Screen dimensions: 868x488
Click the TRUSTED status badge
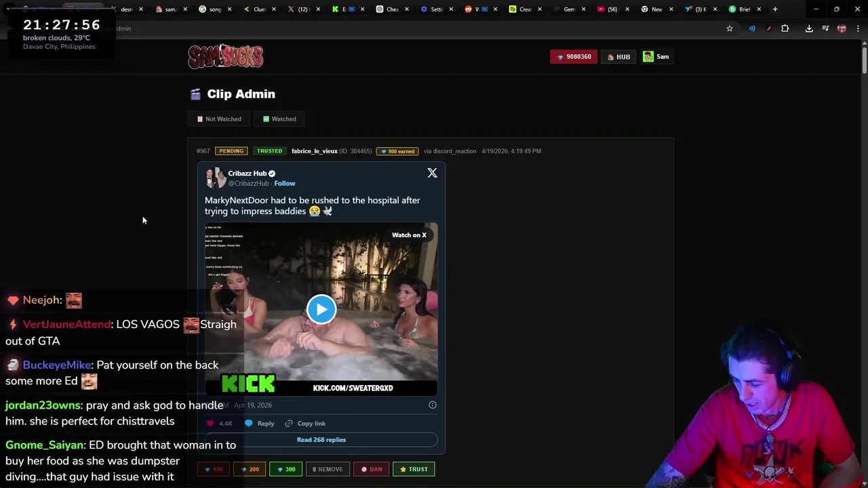[x=269, y=151]
